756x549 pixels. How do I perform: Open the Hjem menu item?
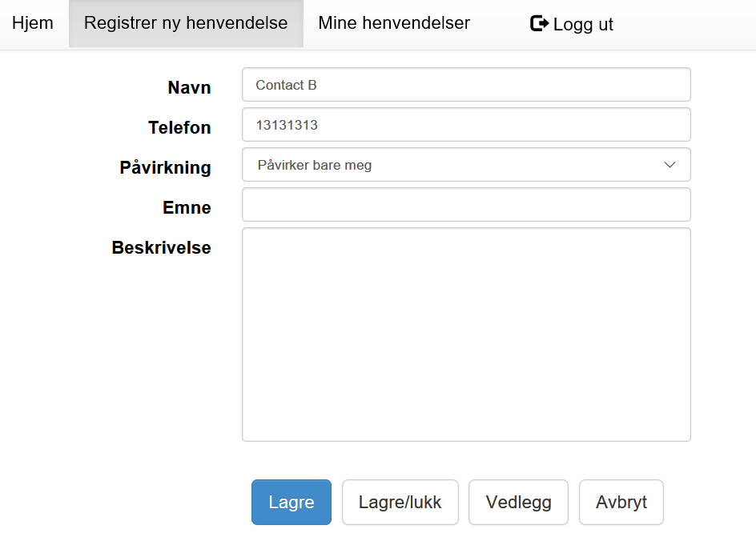pos(33,23)
